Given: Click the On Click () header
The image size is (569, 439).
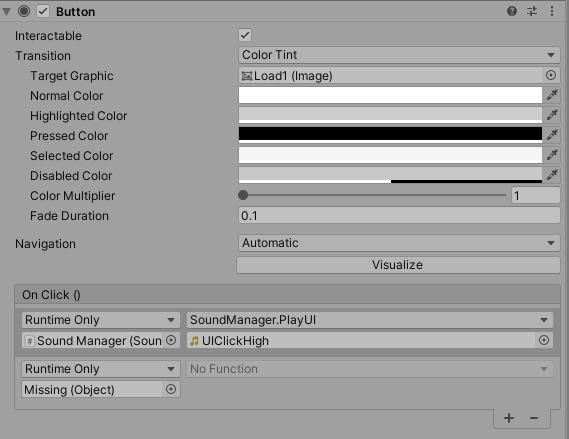Looking at the screenshot, I should (x=287, y=295).
